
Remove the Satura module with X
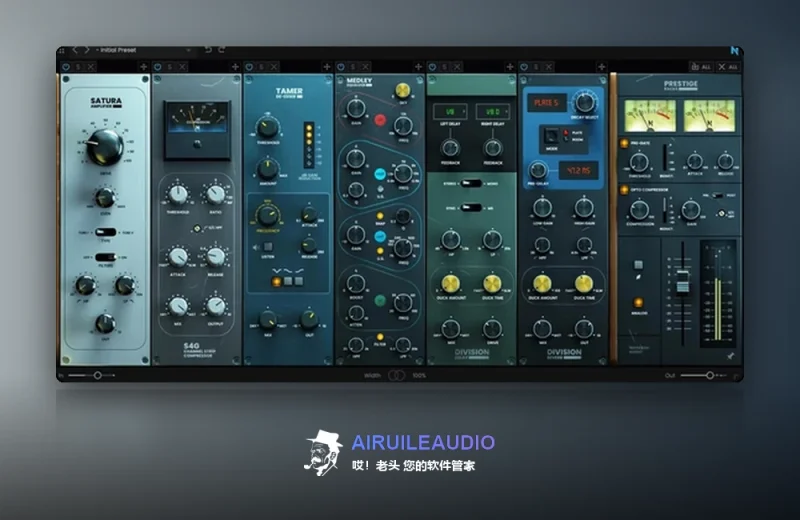point(91,67)
